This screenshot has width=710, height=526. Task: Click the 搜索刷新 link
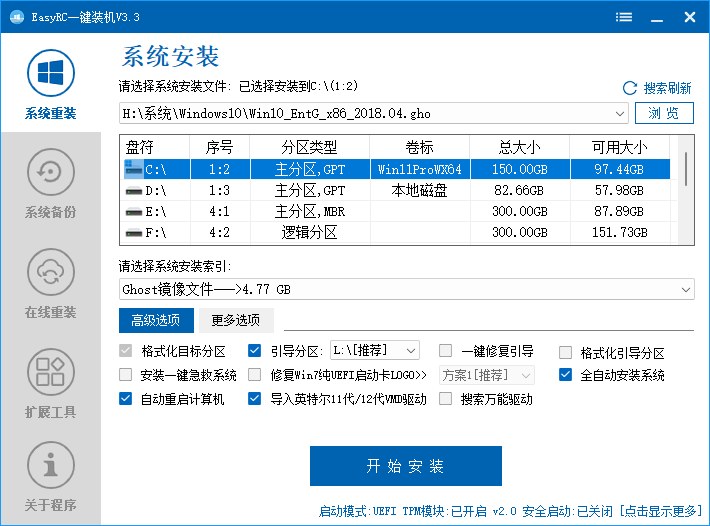(667, 88)
